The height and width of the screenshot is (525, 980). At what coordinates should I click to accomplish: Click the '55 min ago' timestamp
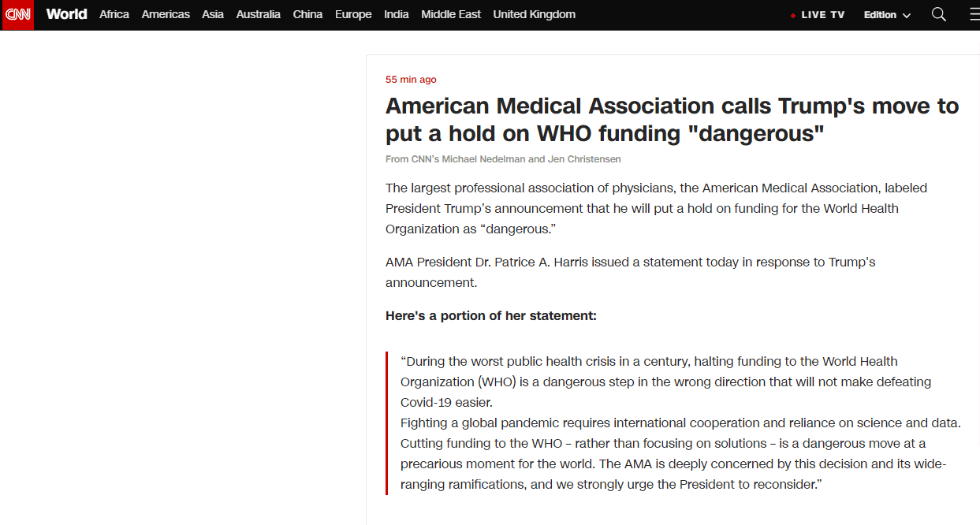coord(411,80)
